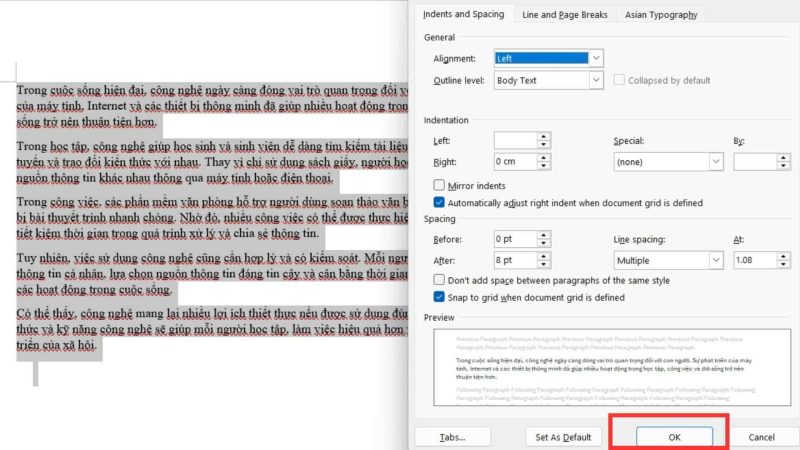Click the paragraph starting 'Trong cuộc sống hiện đại'
The width and height of the screenshot is (800, 450).
point(212,106)
